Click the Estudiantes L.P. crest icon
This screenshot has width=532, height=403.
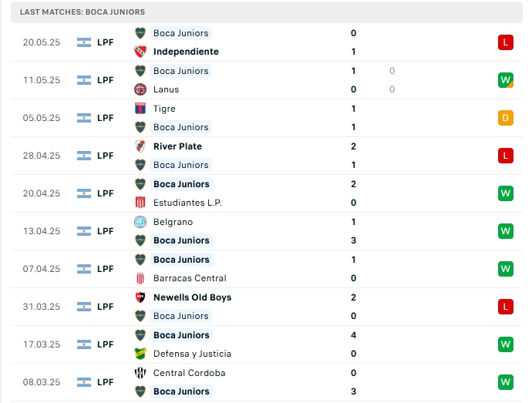[140, 203]
